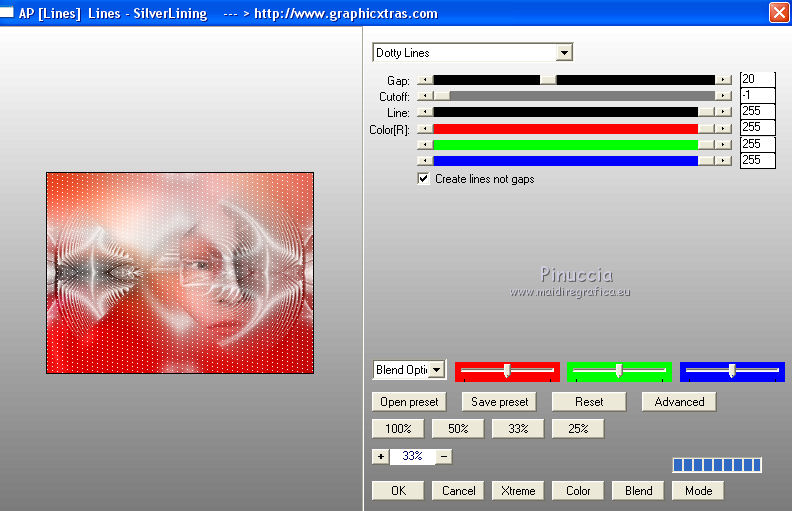Click the Blend button
The width and height of the screenshot is (792, 511).
(638, 491)
